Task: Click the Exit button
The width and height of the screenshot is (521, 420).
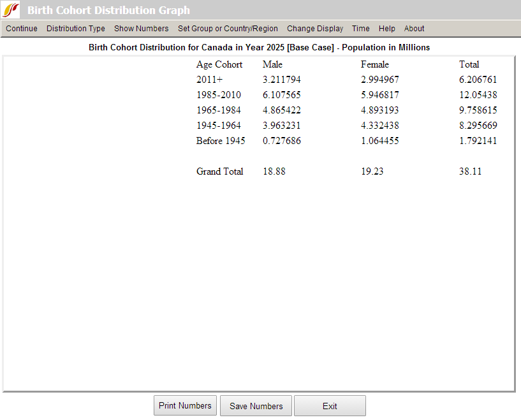Action: click(x=330, y=405)
